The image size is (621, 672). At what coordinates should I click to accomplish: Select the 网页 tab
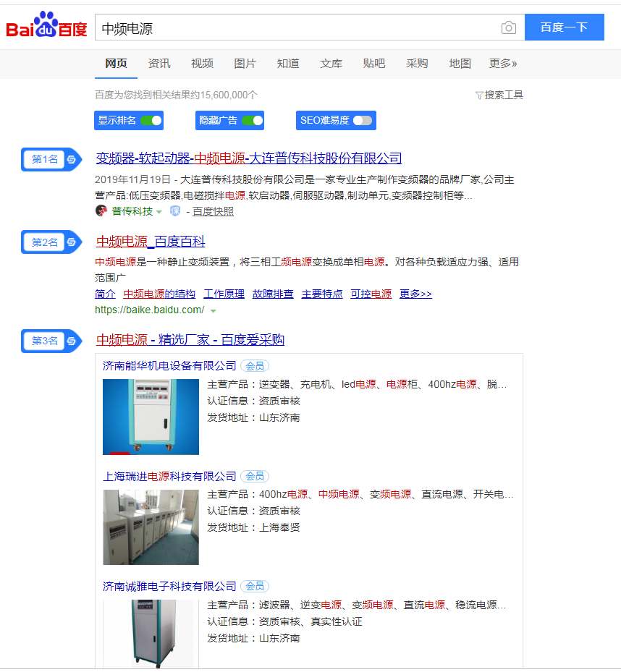coord(117,64)
